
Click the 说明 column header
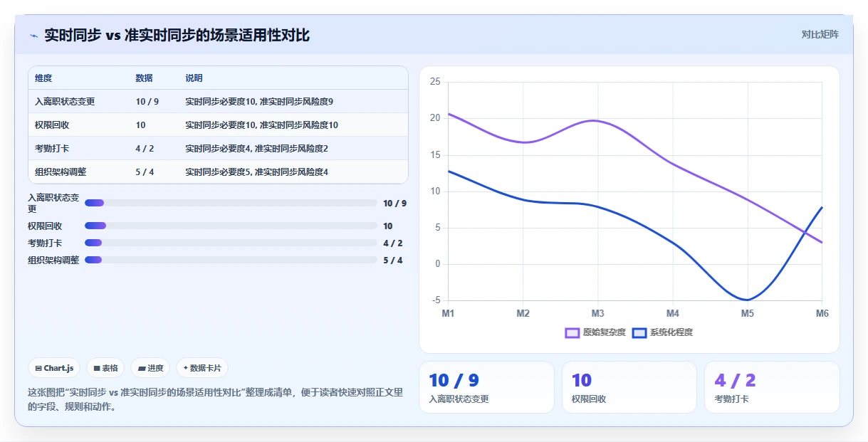point(194,78)
